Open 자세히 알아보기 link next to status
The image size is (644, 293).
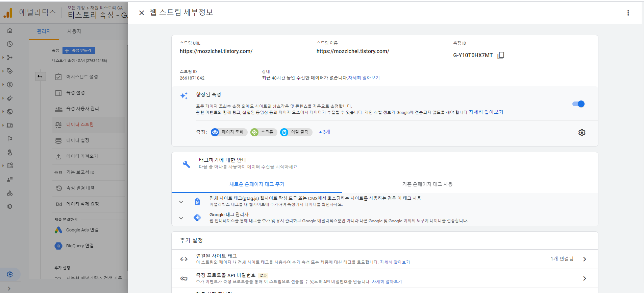point(364,78)
